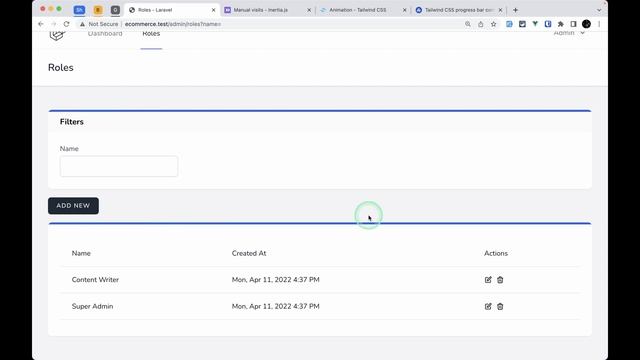Click Super Admin's created date
This screenshot has width=640, height=360.
click(x=276, y=306)
